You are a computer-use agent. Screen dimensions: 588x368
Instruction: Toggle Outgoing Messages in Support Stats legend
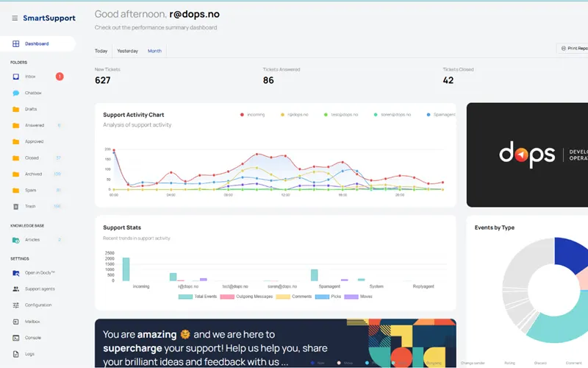246,297
